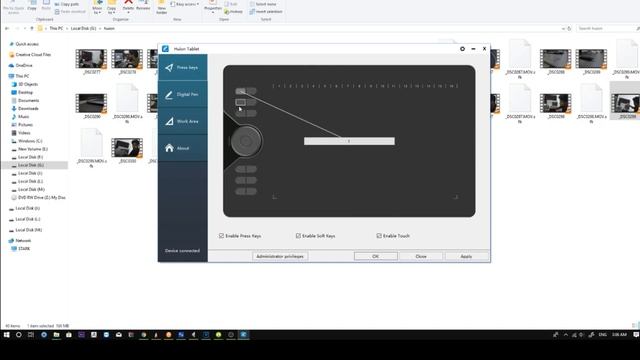
Task: Open the Easy access dropdown
Action: (x=186, y=4)
